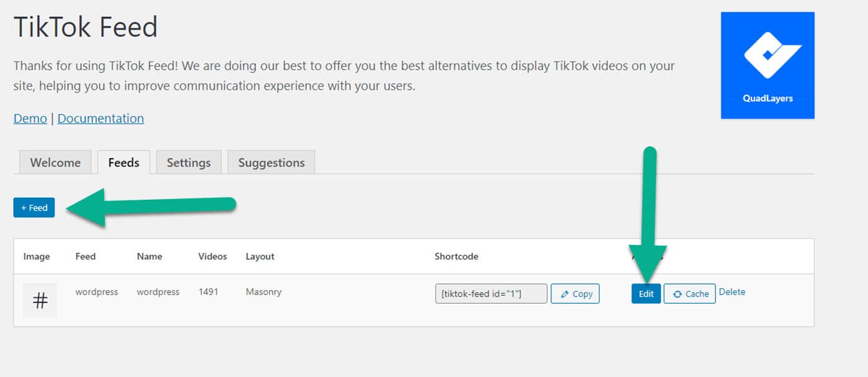Click the hashtag feed image thumbnail
This screenshot has height=377, width=868.
coord(40,301)
